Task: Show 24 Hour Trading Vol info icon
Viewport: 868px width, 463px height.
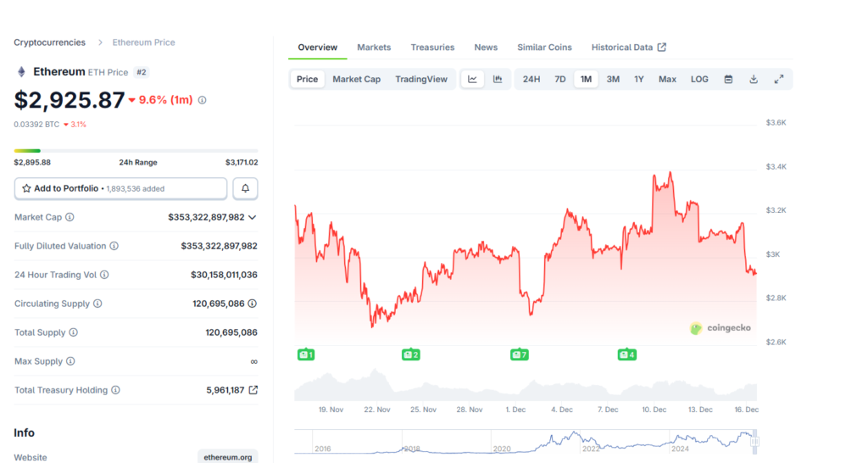Action: [x=104, y=275]
